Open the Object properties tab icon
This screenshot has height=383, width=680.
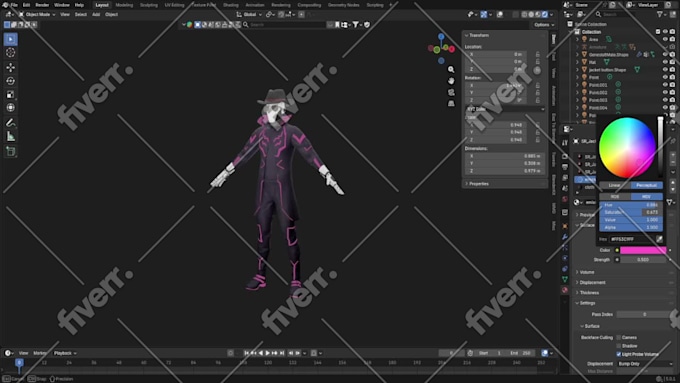(x=565, y=226)
